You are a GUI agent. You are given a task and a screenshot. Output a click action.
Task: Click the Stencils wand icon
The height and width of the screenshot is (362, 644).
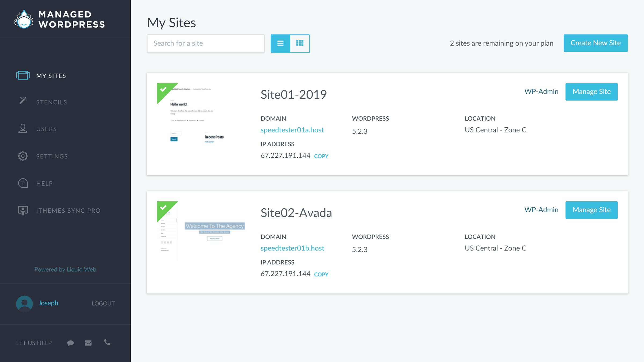[x=23, y=101]
